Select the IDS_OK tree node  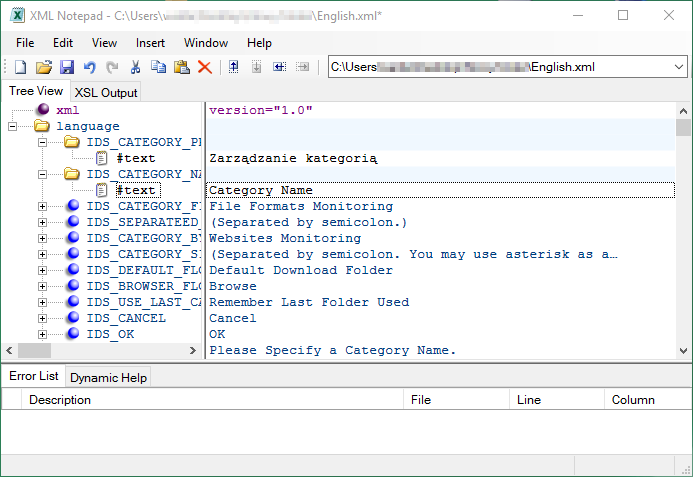tap(110, 334)
